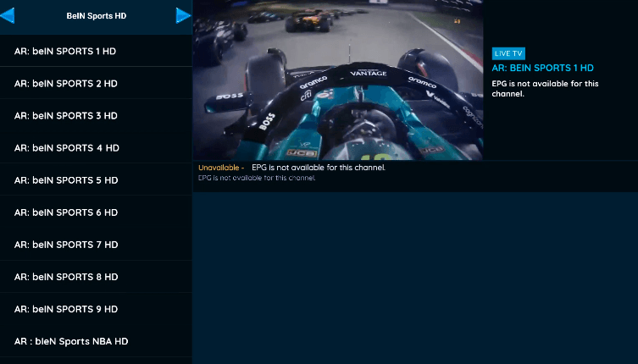Tune to AR: beIN SPORTS 8 HD

(96, 277)
